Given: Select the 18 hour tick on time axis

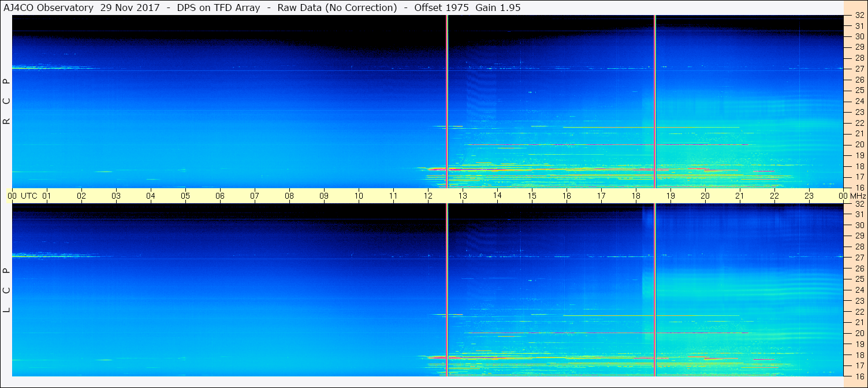Looking at the screenshot, I should coord(636,196).
